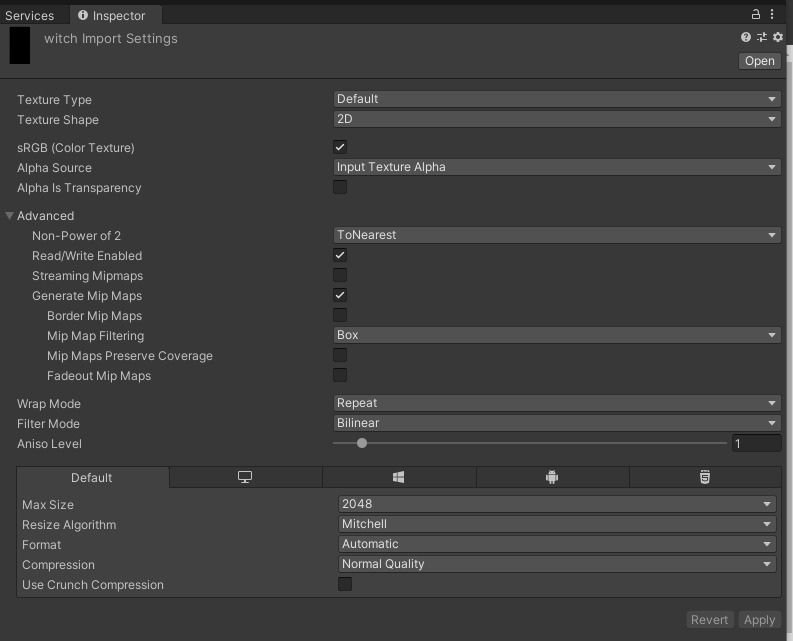Click the Open button

click(759, 61)
